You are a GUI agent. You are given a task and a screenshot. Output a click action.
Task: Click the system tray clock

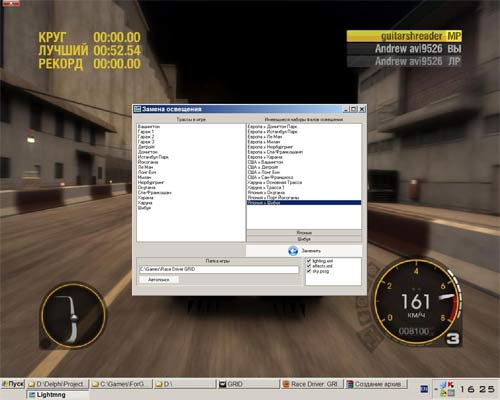pyautogui.click(x=477, y=389)
